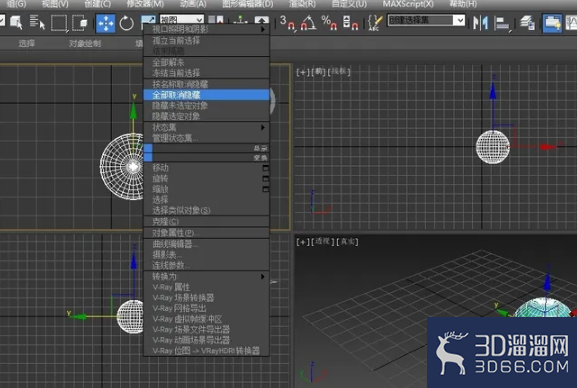The width and height of the screenshot is (577, 388).
Task: Open 创建(C) menu
Action: click(x=98, y=4)
